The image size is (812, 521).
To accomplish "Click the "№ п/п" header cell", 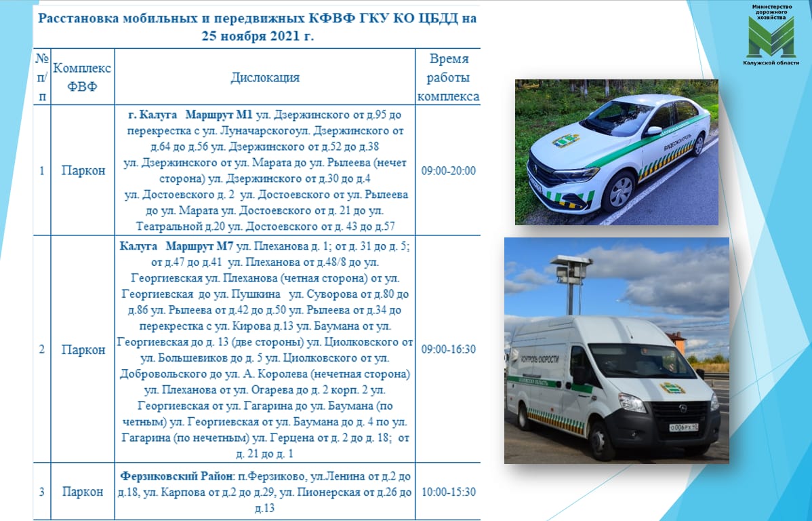I will (x=41, y=77).
